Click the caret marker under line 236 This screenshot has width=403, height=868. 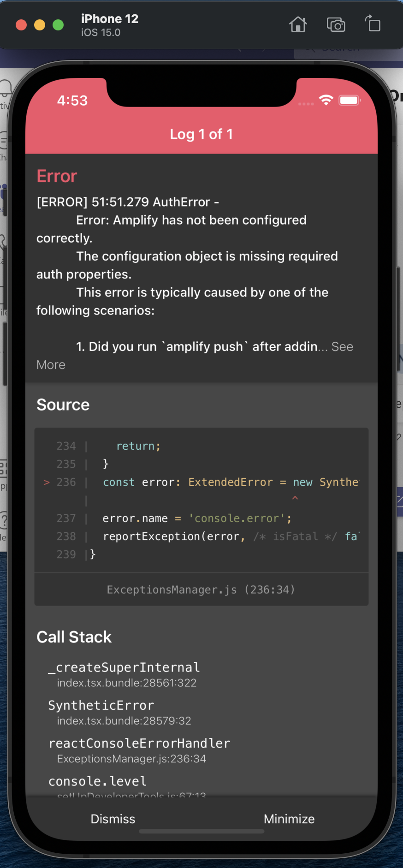tap(295, 498)
